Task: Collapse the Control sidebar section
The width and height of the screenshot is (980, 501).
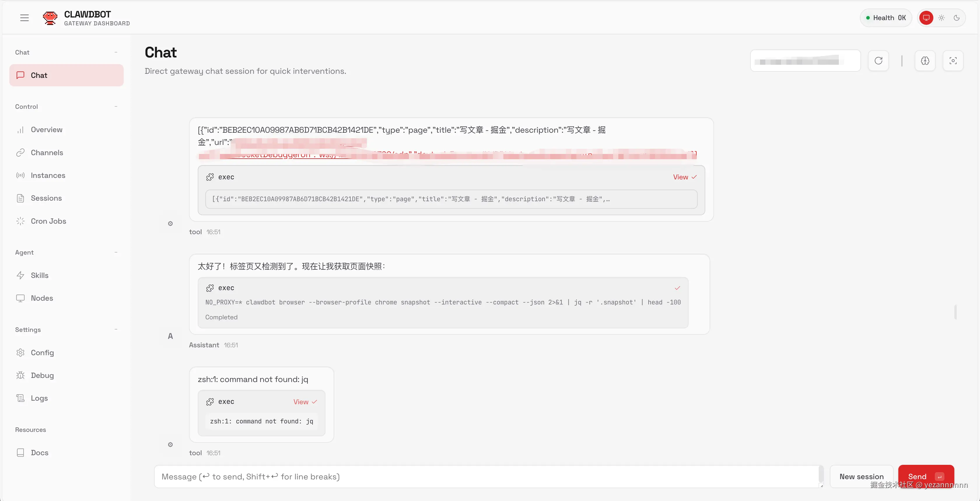Action: coord(116,106)
